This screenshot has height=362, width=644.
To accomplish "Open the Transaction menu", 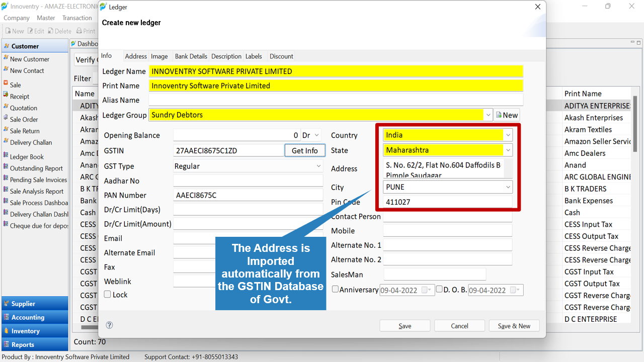I will [77, 18].
